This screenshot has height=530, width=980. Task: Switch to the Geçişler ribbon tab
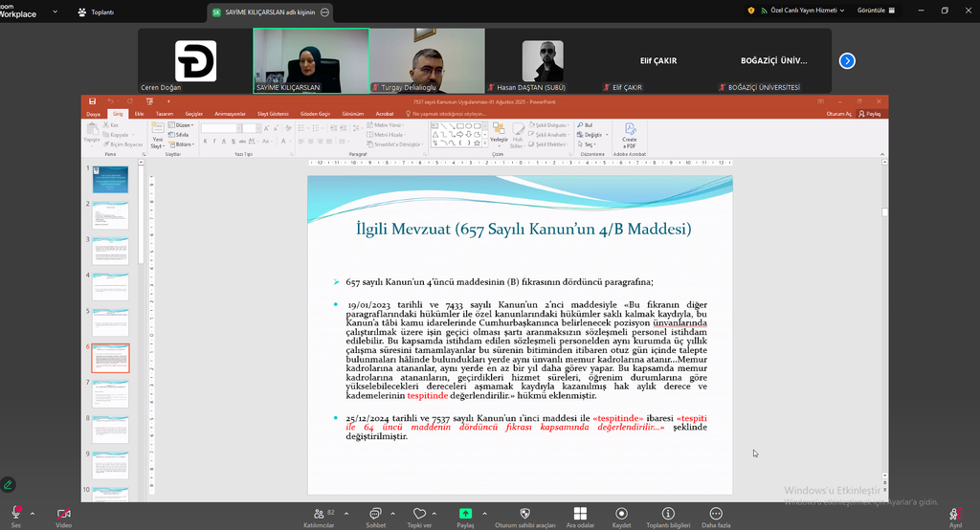[x=193, y=114]
